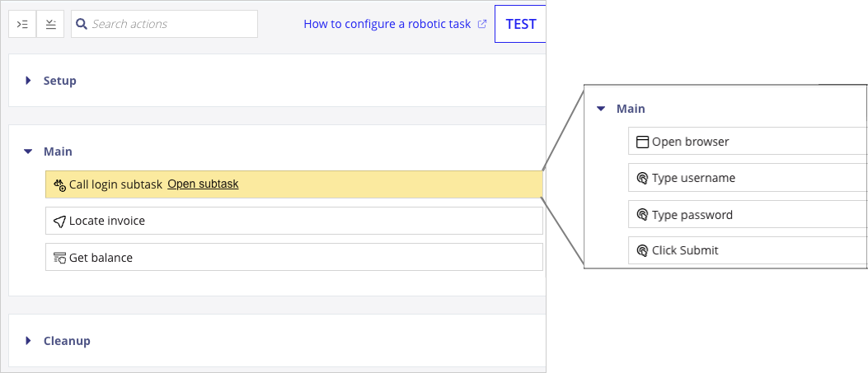
Task: Collapse the Main section in the left panel
Action: click(x=28, y=152)
